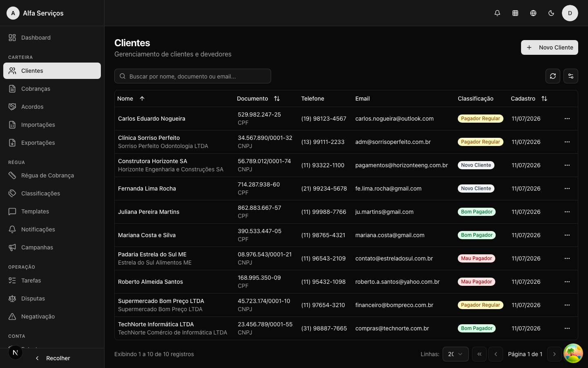This screenshot has width=588, height=368.
Task: Click the Alfa Serviços workspace logo
Action: (x=13, y=13)
